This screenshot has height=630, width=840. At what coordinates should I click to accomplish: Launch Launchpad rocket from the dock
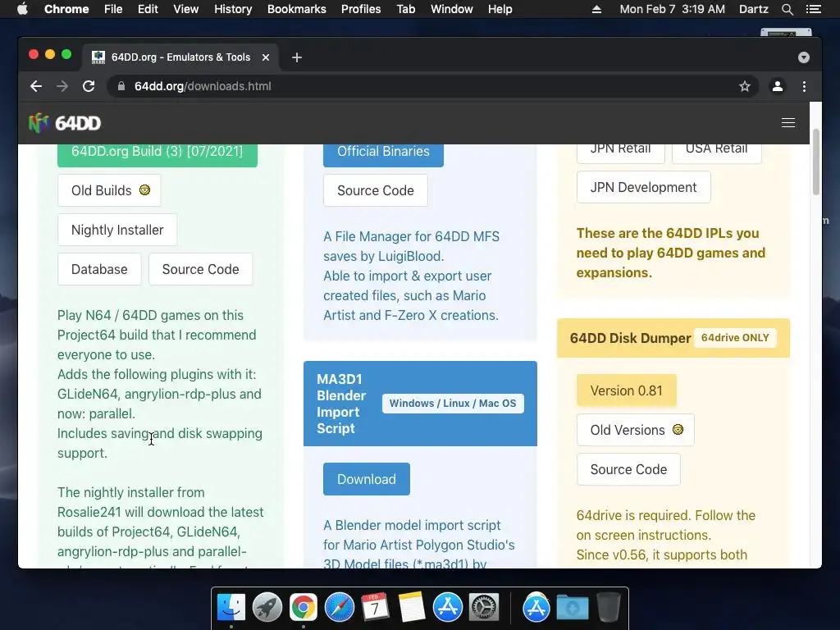click(x=267, y=608)
